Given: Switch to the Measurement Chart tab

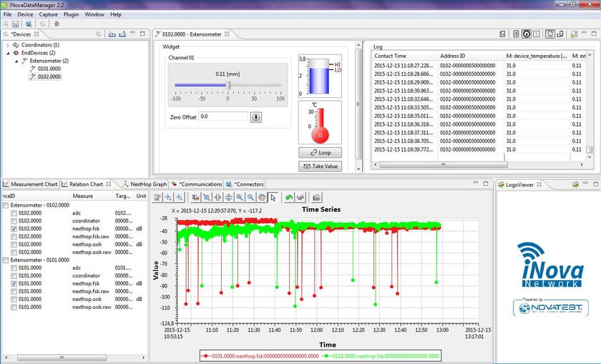Looking at the screenshot, I should [30, 185].
